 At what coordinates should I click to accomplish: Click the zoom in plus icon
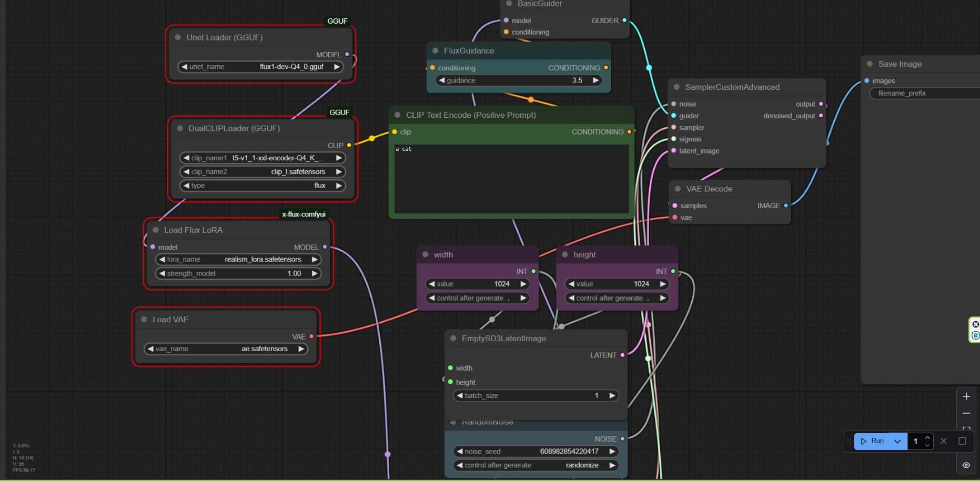pos(966,396)
